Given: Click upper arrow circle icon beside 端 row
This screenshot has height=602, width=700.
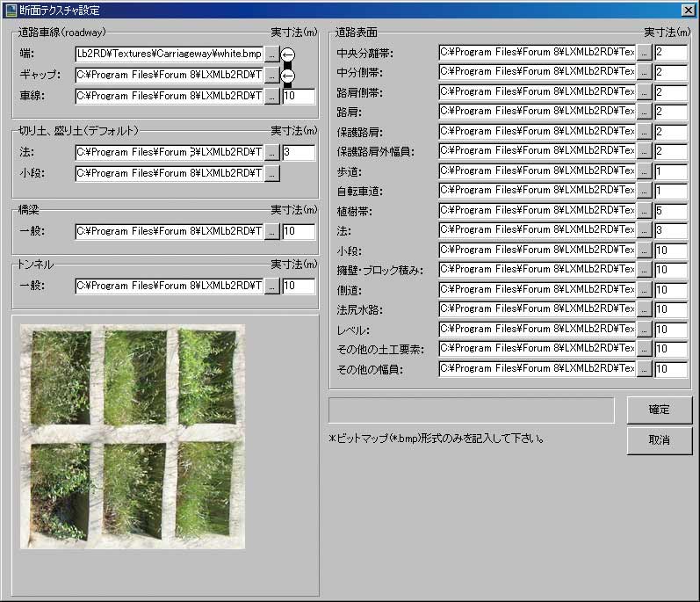Looking at the screenshot, I should coord(287,54).
